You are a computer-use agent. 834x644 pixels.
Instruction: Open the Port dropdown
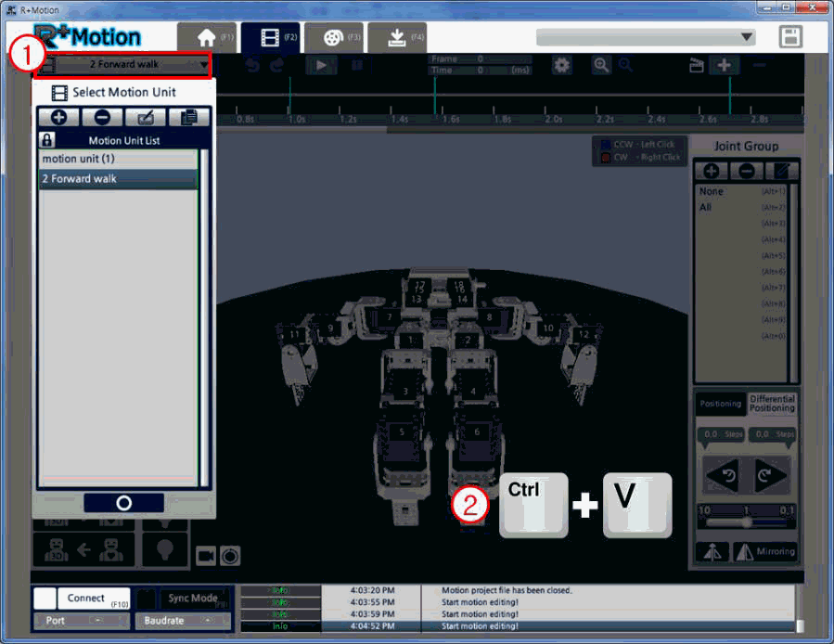coord(82,621)
